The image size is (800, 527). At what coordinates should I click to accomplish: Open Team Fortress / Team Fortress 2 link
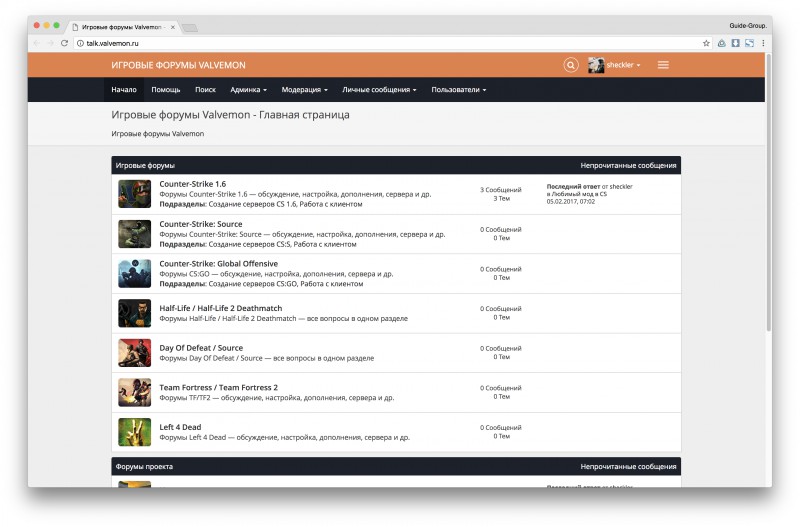point(218,388)
